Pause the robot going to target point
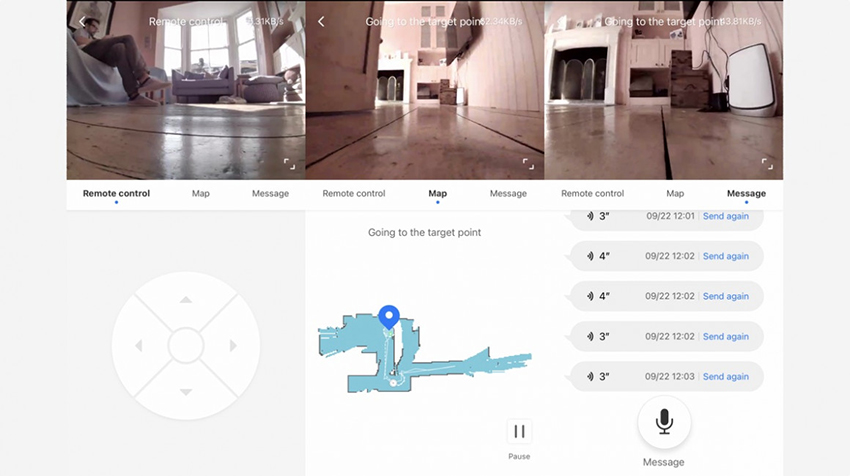The image size is (850, 476). 519,432
